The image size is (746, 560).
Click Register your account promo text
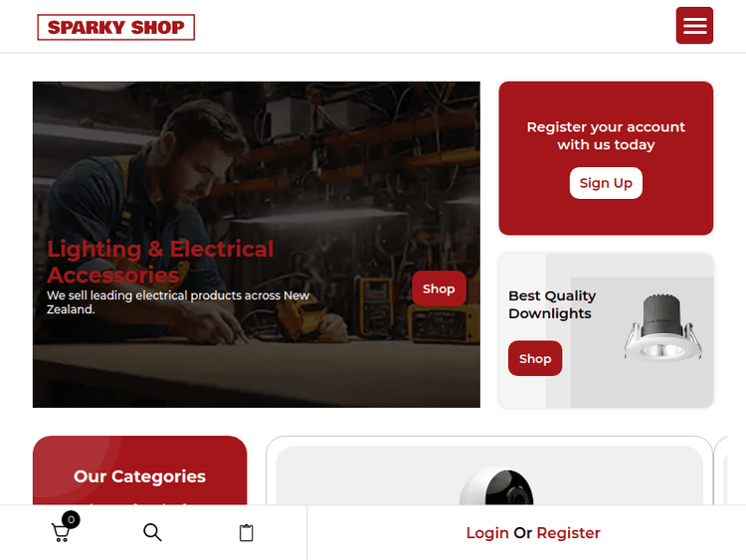coord(606,135)
